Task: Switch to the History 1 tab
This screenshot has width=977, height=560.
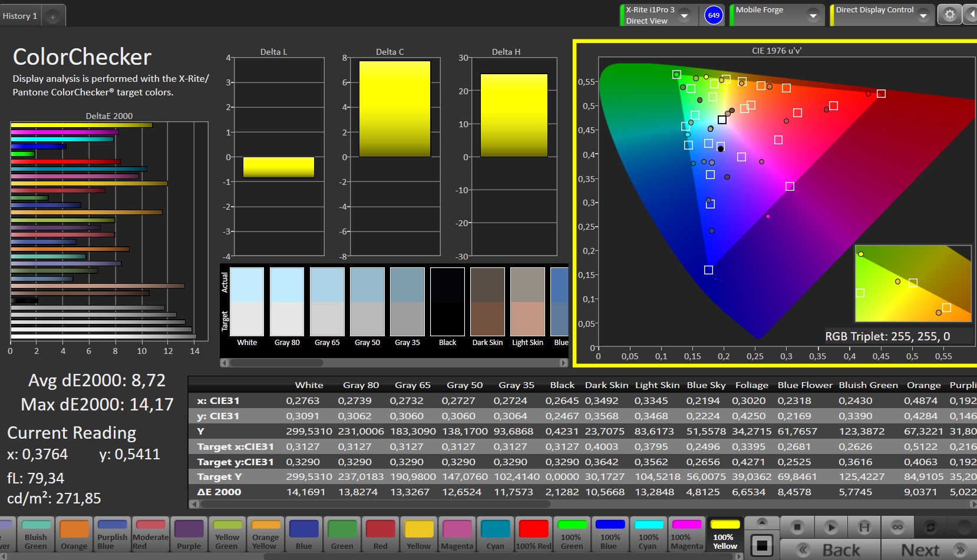Action: click(x=20, y=16)
